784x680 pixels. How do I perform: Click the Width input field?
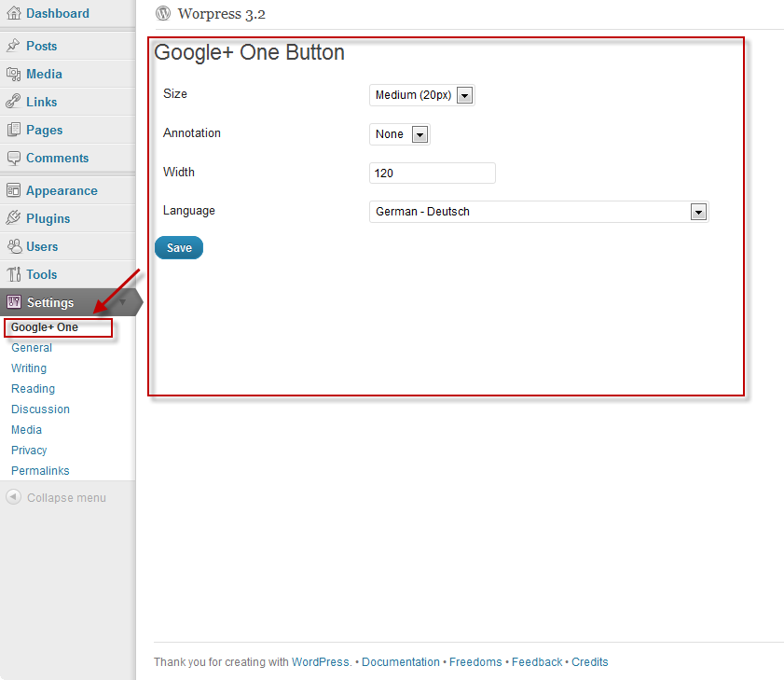pos(433,173)
